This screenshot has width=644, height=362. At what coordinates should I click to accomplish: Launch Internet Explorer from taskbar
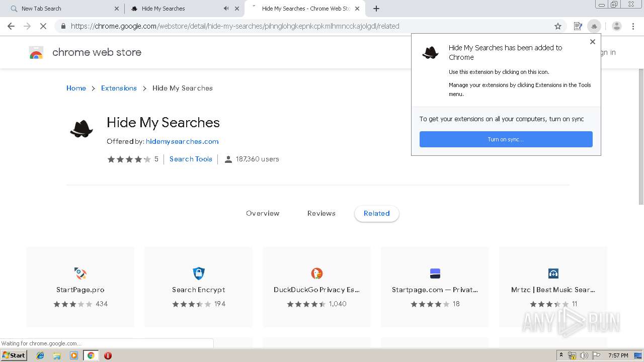[x=40, y=355]
